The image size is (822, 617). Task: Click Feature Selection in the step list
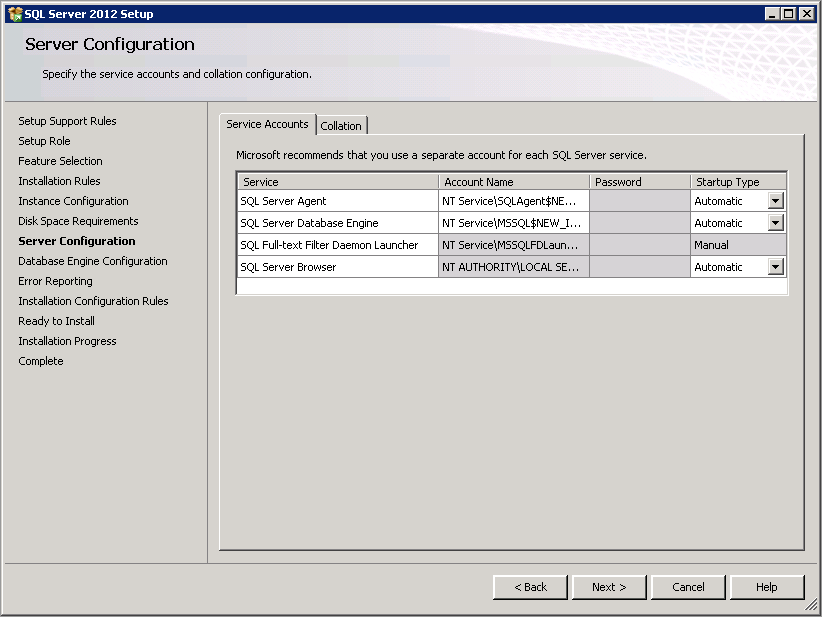click(60, 161)
